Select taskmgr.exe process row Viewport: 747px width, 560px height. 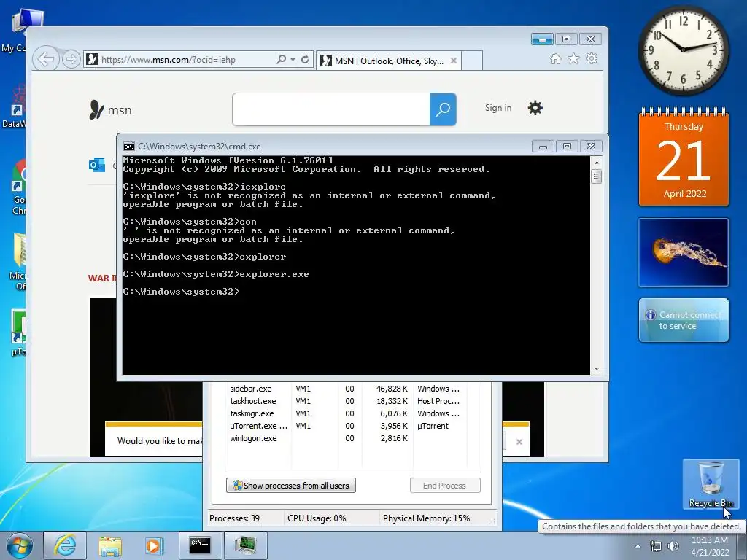[352, 414]
